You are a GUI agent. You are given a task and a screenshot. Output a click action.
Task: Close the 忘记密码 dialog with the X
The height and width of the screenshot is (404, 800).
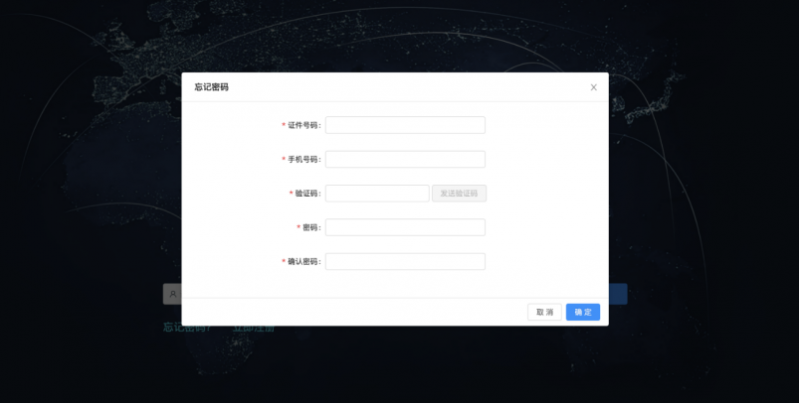tap(593, 87)
